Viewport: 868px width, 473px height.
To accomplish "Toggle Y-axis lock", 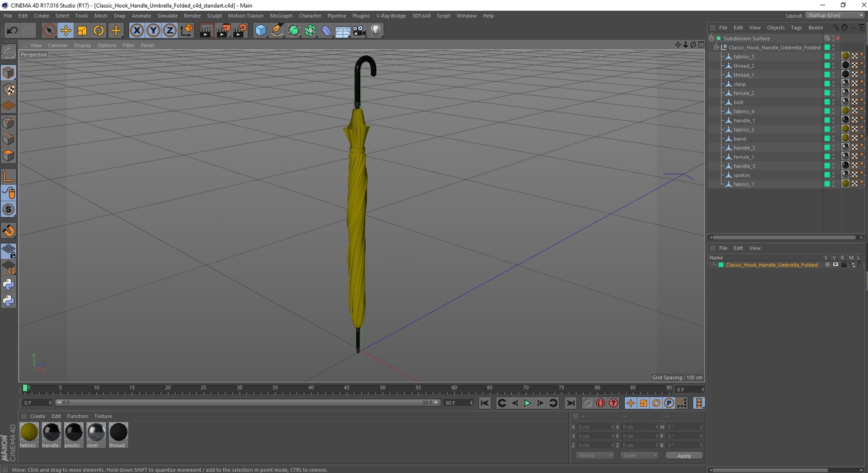I will pyautogui.click(x=153, y=30).
